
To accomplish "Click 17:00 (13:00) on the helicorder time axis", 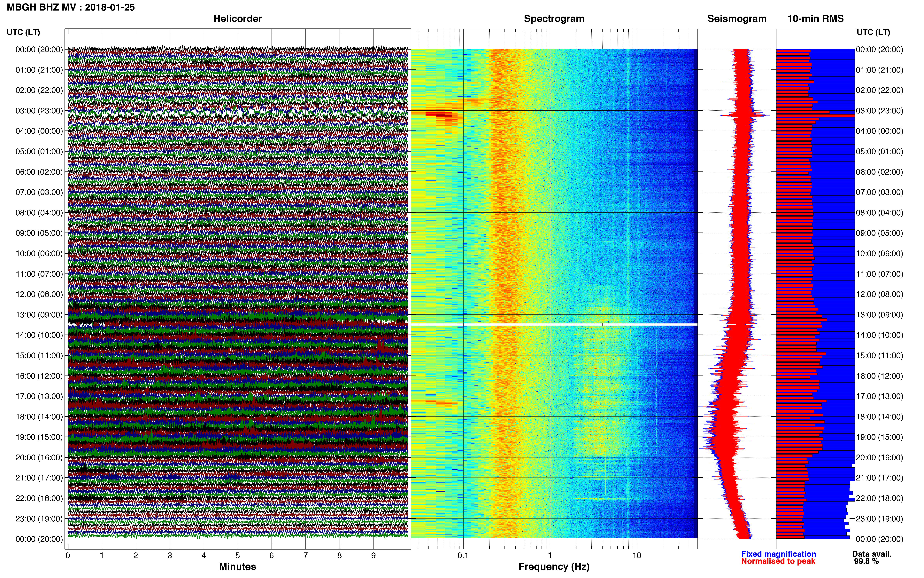I will pos(39,396).
